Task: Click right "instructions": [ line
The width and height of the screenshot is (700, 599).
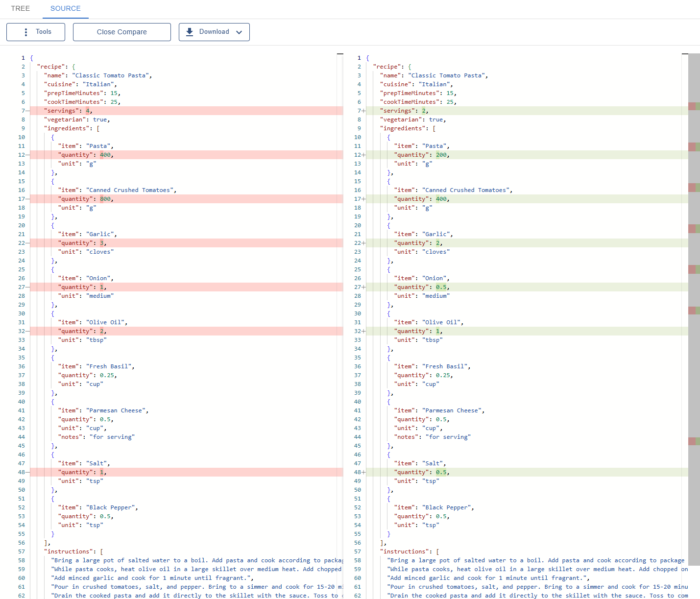Action: [410, 551]
